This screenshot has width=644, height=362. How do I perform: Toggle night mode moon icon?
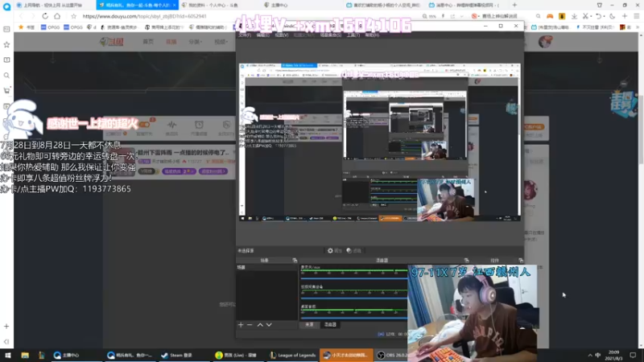coord(613,16)
